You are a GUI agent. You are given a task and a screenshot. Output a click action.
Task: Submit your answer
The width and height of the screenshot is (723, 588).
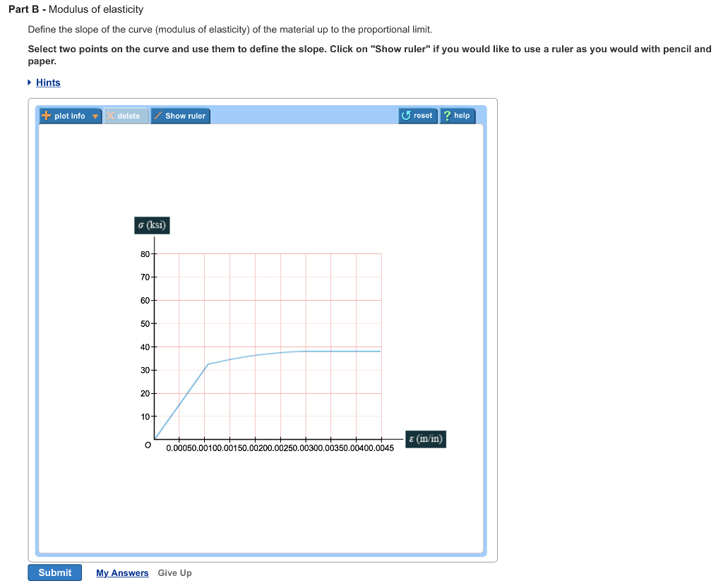point(54,572)
